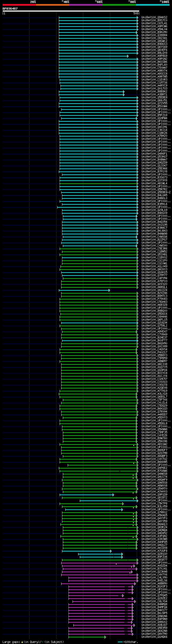Open hit UniRef100_B9S7C0
Viewport: 172px width, 644px height.
pyautogui.click(x=154, y=20)
